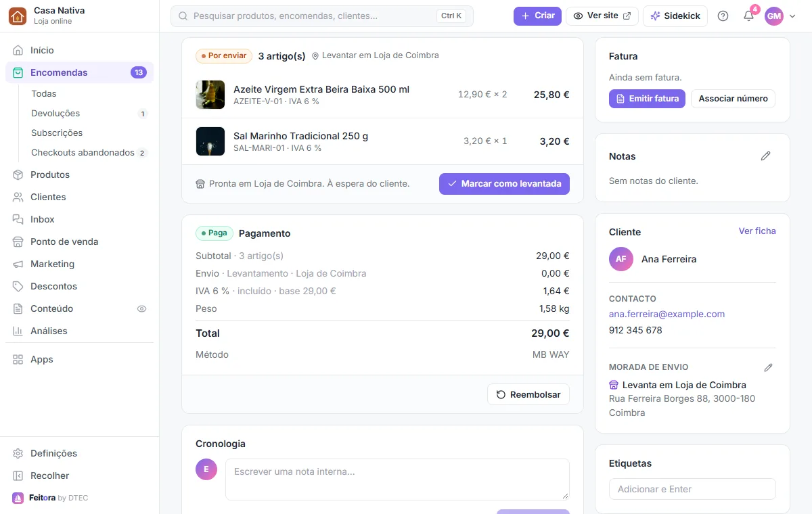
Task: Click the Feitora by DTEC logo
Action: click(50, 498)
